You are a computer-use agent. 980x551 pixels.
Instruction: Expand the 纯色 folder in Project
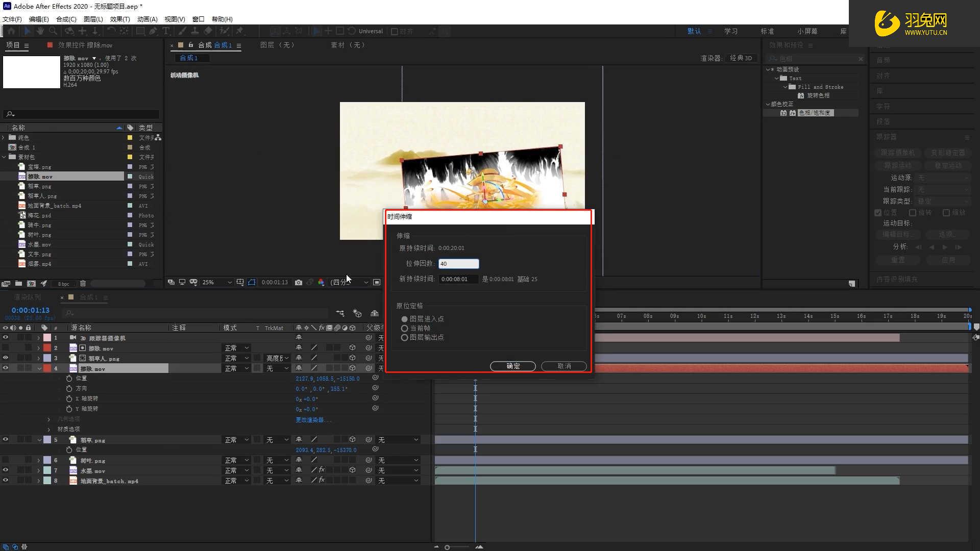[4, 138]
